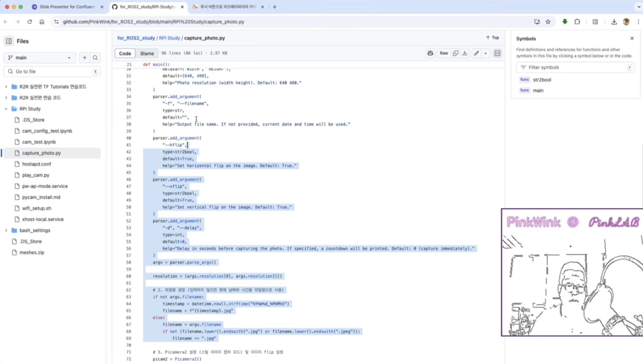Screen dimensions: 643x364
Task: Click the pencil edit file icon
Action: click(476, 53)
